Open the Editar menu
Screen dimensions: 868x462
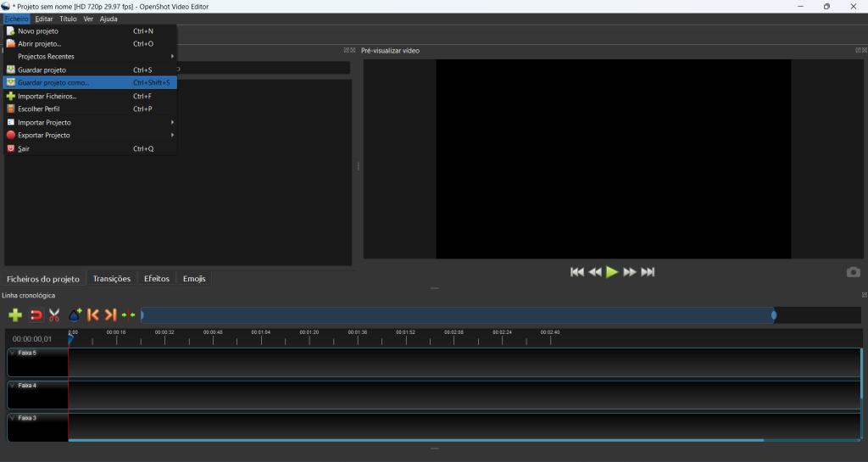pos(43,19)
